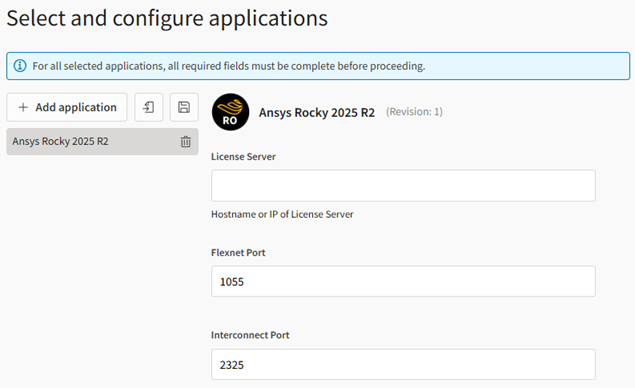Image resolution: width=635 pixels, height=388 pixels.
Task: Select Ansys Rocky 2025 R2 in the application list
Action: (102, 141)
